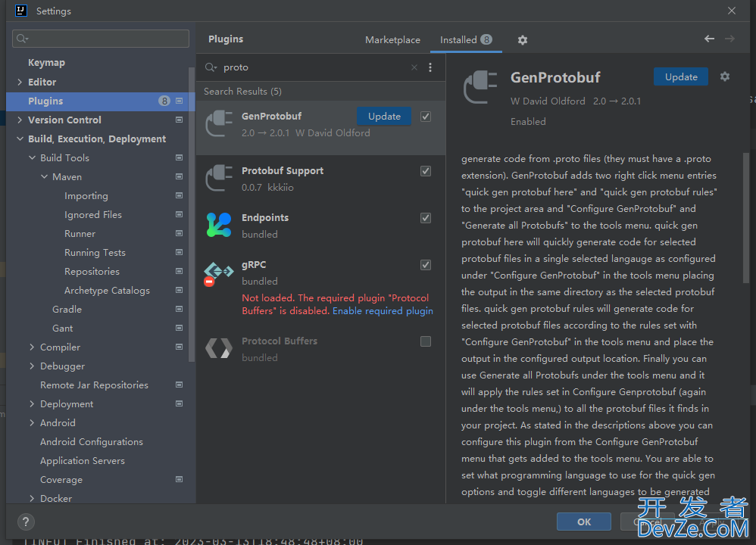Collapse Build, Execution, Deployment node
The image size is (756, 545).
[20, 139]
